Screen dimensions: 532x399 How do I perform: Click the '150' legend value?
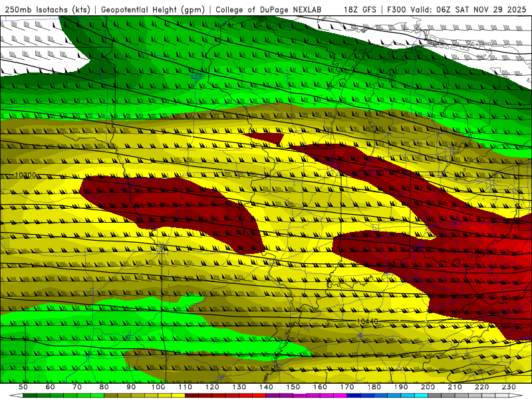coord(293,387)
